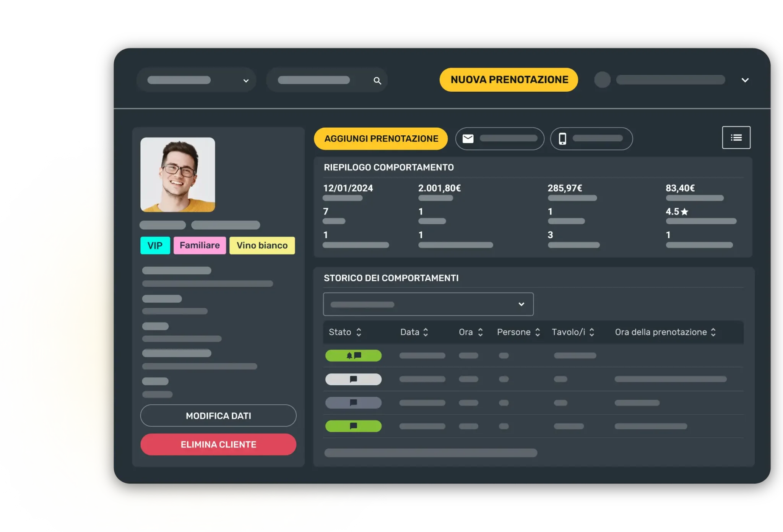
Task: Click the white status badge with comment icon
Action: 353,379
